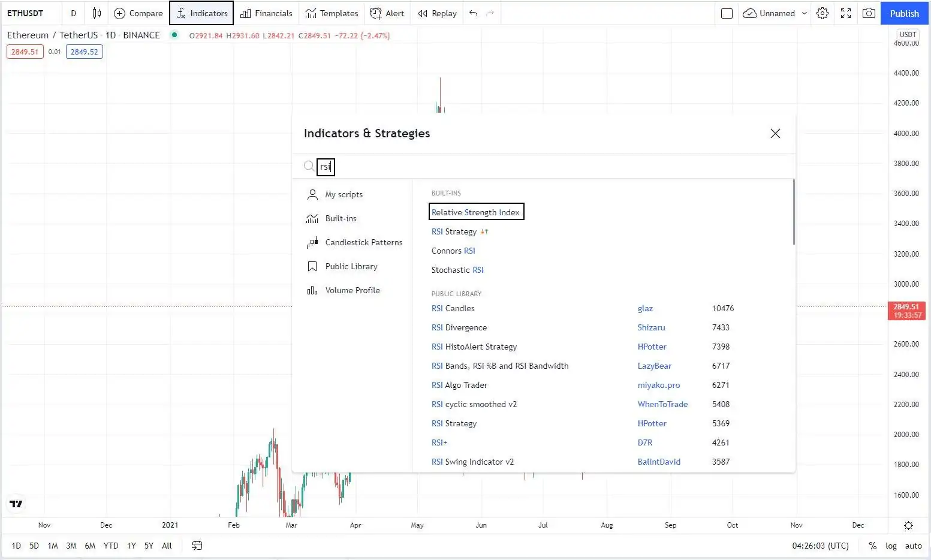Set range to 1D
The image size is (931, 560).
click(x=16, y=546)
